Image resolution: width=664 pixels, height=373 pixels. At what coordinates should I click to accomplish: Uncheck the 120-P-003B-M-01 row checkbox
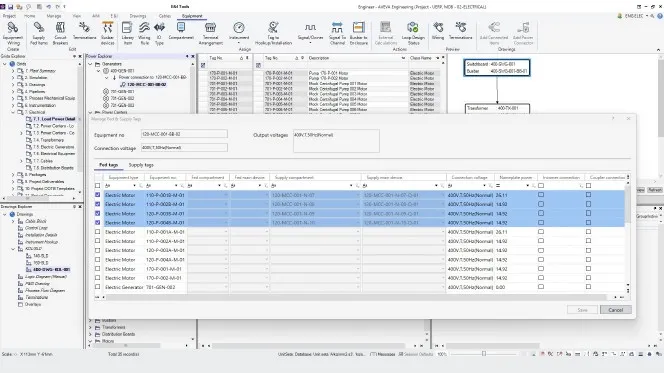point(98,213)
